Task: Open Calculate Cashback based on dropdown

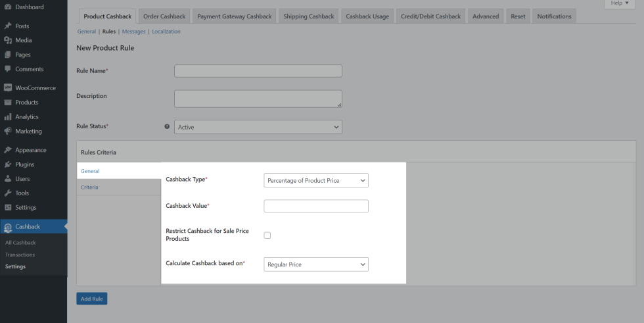Action: [x=315, y=264]
